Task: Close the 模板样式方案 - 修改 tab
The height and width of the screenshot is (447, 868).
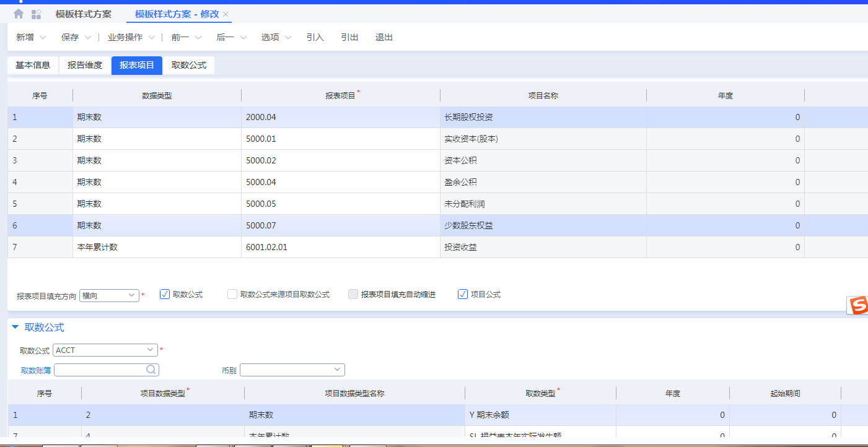Action: [x=226, y=14]
